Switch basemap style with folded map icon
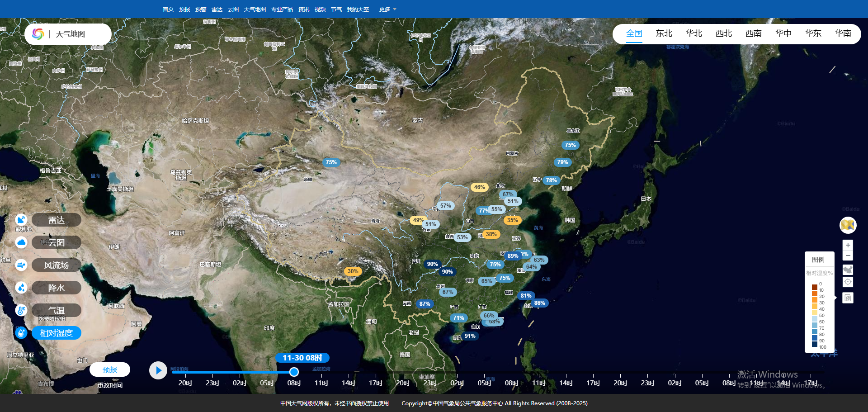The width and height of the screenshot is (868, 412). 848,225
